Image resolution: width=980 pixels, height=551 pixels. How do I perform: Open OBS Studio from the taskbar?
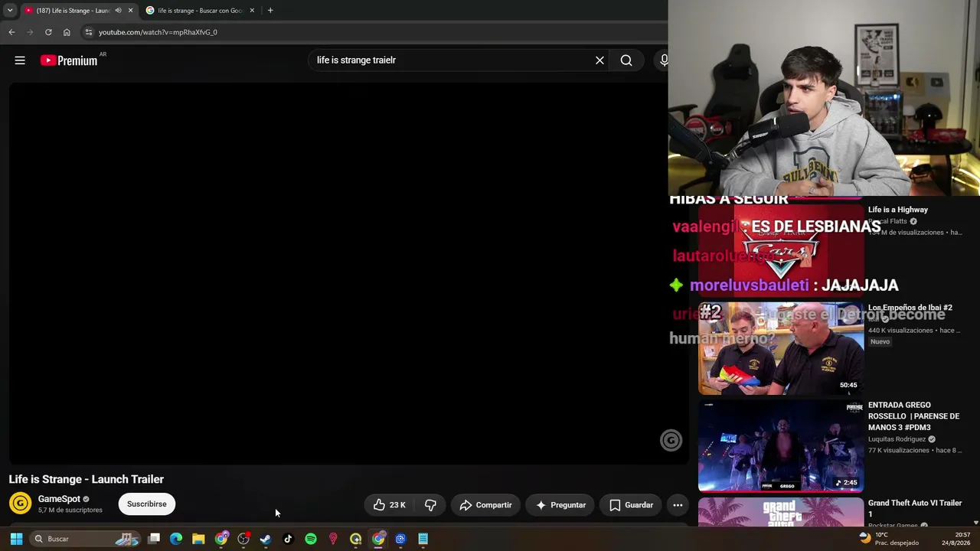point(243,539)
